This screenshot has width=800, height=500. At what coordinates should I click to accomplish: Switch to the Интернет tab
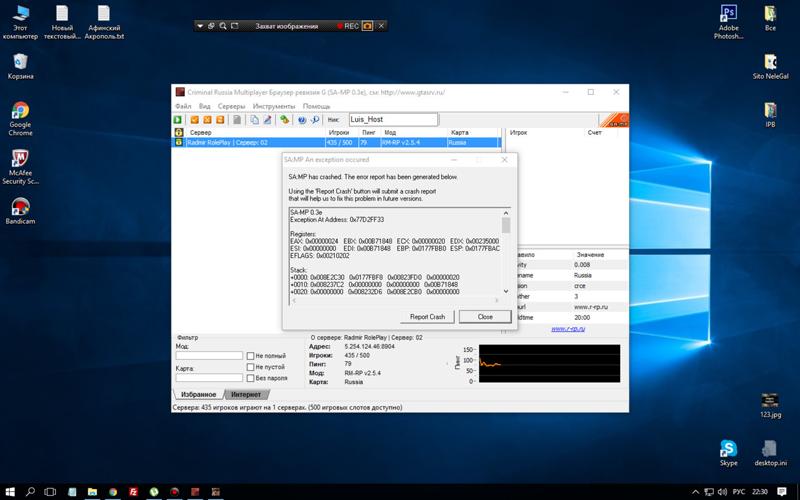tap(246, 394)
